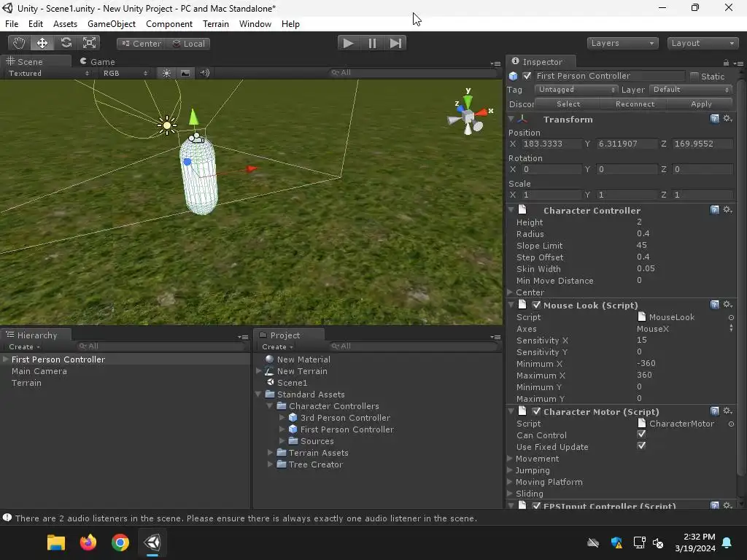The width and height of the screenshot is (747, 560).
Task: Open Character Controller help icon
Action: (x=714, y=210)
